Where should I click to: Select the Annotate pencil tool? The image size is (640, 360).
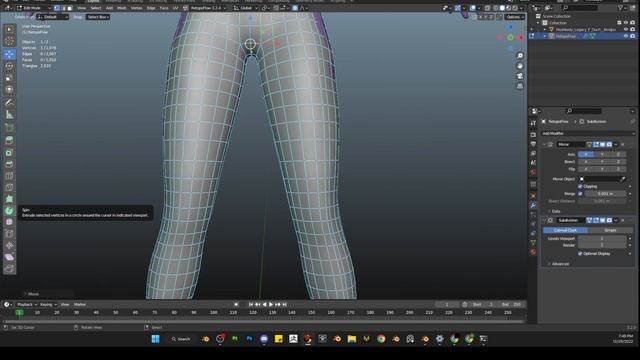[x=9, y=102]
